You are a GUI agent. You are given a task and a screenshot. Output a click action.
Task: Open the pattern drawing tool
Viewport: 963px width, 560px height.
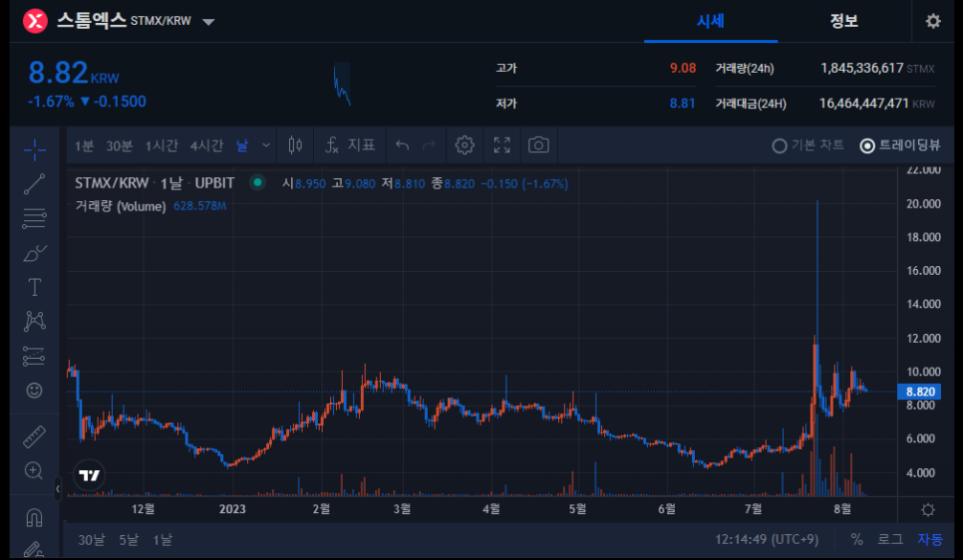pyautogui.click(x=34, y=321)
